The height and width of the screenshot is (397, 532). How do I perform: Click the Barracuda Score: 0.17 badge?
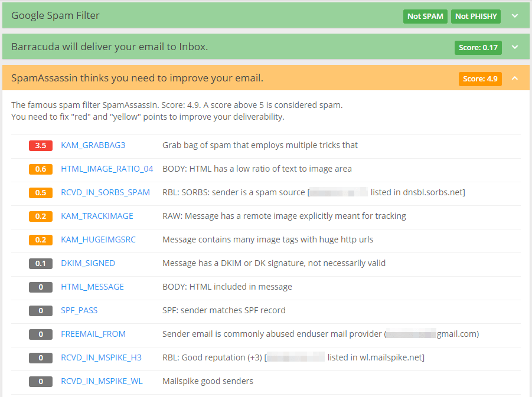pyautogui.click(x=478, y=47)
